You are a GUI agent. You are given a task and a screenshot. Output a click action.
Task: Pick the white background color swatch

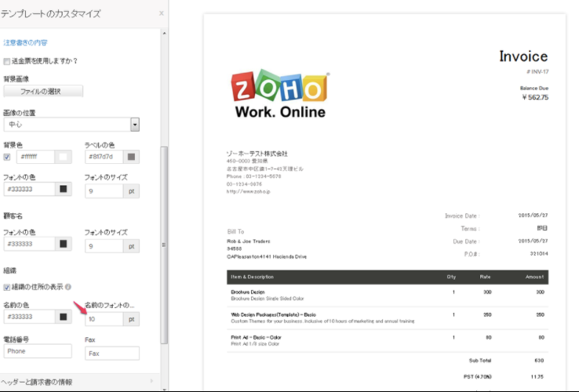63,157
